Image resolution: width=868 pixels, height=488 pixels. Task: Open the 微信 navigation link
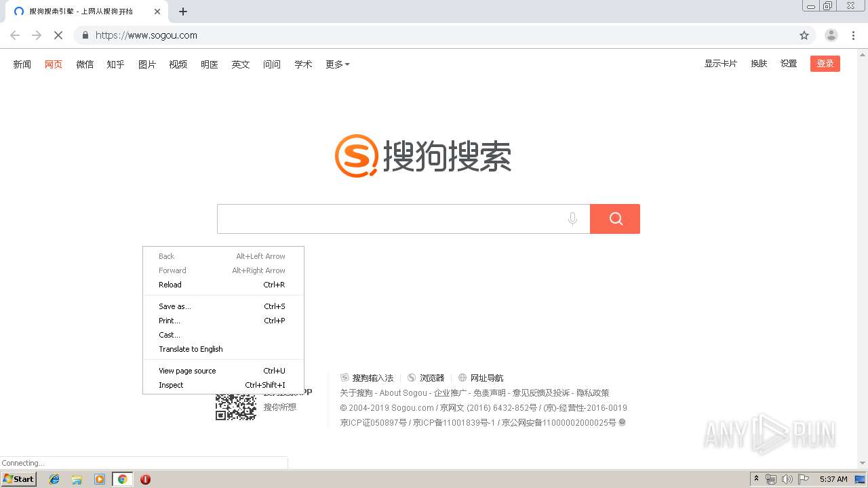pos(85,64)
